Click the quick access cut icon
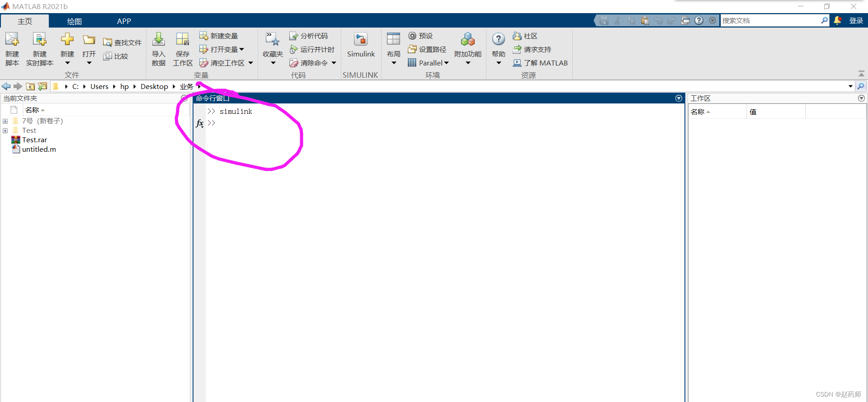The height and width of the screenshot is (402, 868). point(618,21)
